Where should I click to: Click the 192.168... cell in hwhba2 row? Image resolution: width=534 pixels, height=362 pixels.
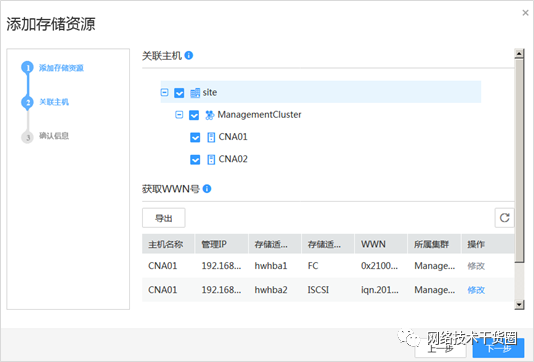pos(221,290)
